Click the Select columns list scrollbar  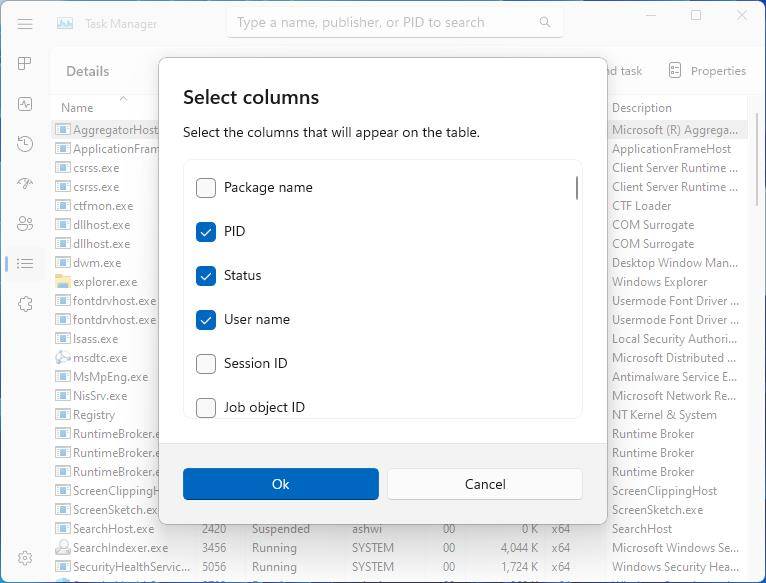(x=577, y=188)
